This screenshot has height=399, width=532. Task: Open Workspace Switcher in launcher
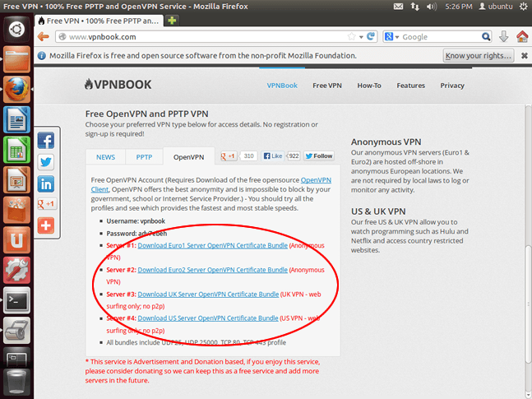tap(16, 359)
